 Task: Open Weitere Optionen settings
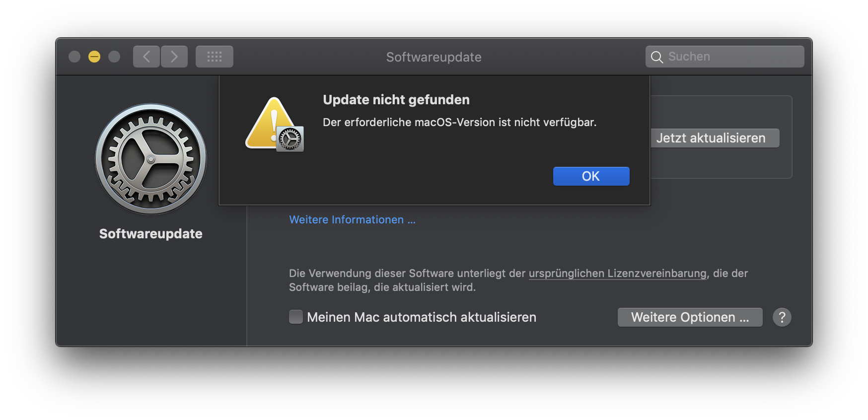pyautogui.click(x=690, y=317)
